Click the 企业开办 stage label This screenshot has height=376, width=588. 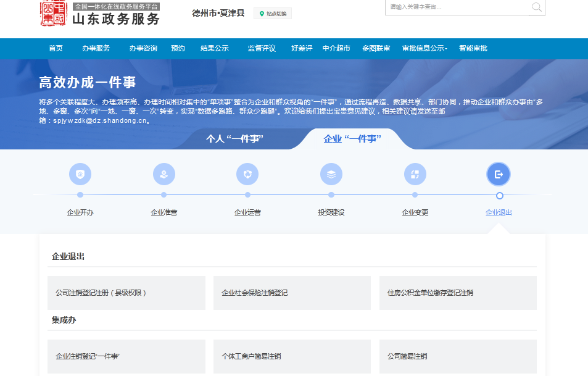tap(80, 212)
